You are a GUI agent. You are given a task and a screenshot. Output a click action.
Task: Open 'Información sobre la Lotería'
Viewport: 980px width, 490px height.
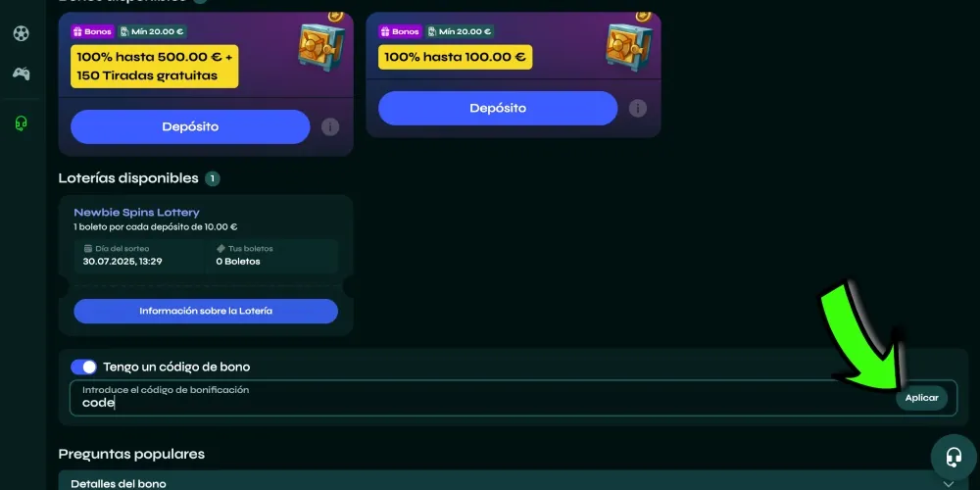coord(206,312)
